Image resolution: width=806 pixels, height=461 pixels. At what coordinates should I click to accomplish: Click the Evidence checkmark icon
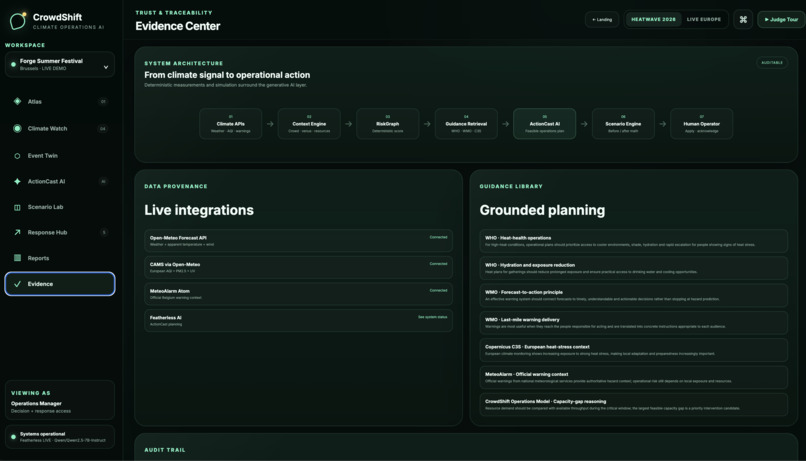(17, 284)
